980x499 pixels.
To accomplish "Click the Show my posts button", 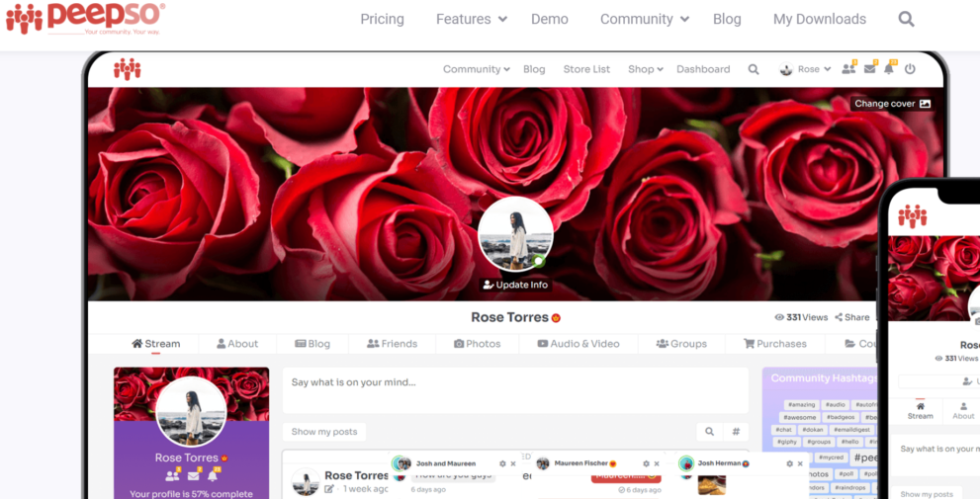I will click(x=323, y=432).
